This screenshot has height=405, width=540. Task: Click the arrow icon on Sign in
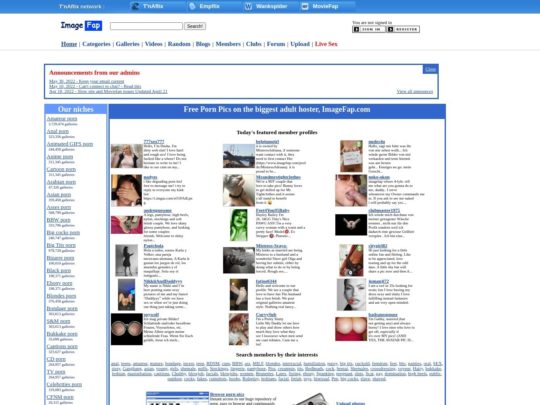tap(357, 29)
